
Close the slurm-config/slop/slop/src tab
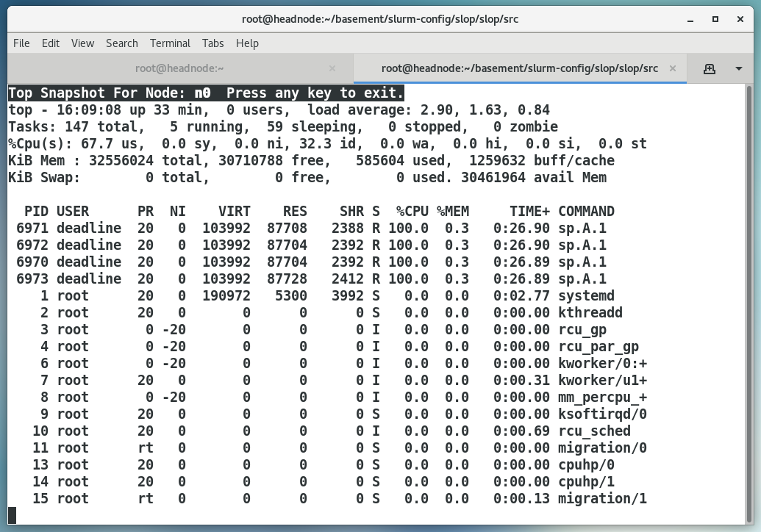(x=672, y=68)
